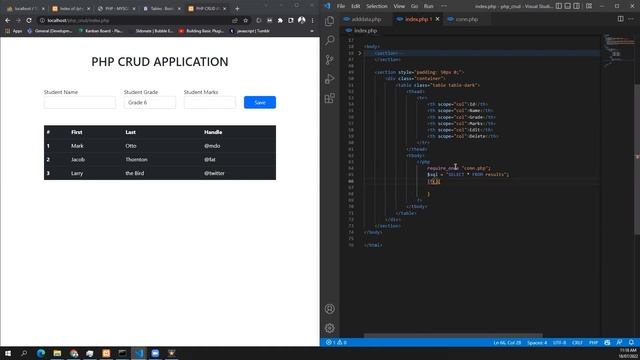
Task: Click the errors and warnings status indicator
Action: click(336, 342)
